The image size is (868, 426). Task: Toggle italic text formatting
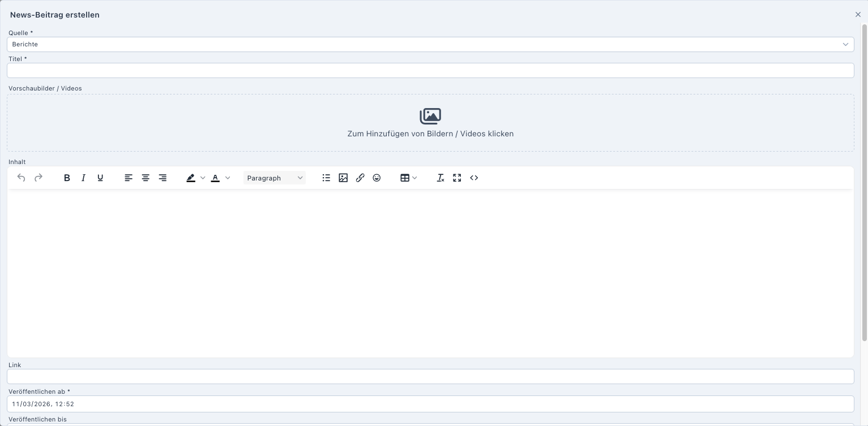(84, 178)
